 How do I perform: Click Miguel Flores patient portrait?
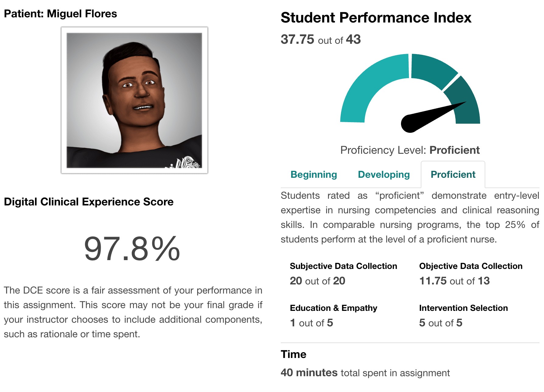point(134,100)
